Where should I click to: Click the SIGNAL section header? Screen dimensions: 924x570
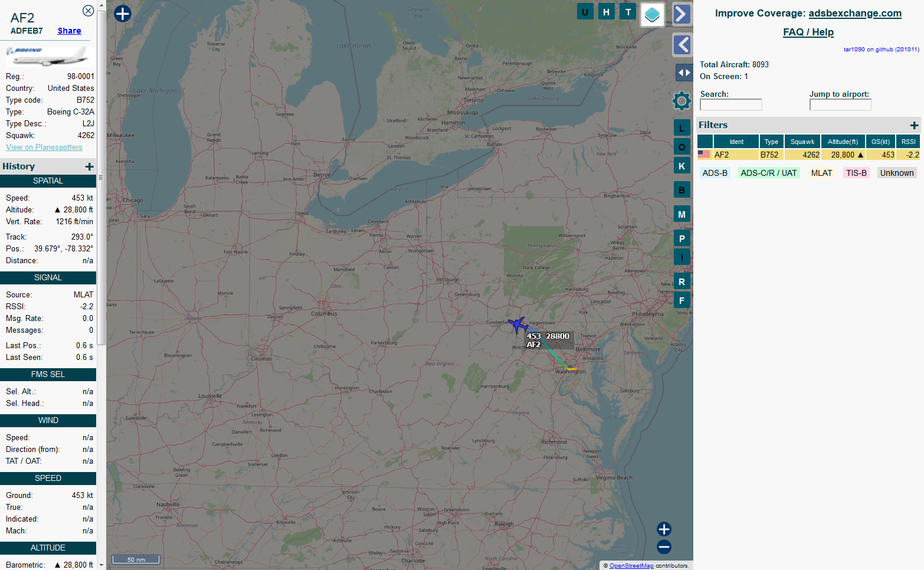[x=48, y=278]
